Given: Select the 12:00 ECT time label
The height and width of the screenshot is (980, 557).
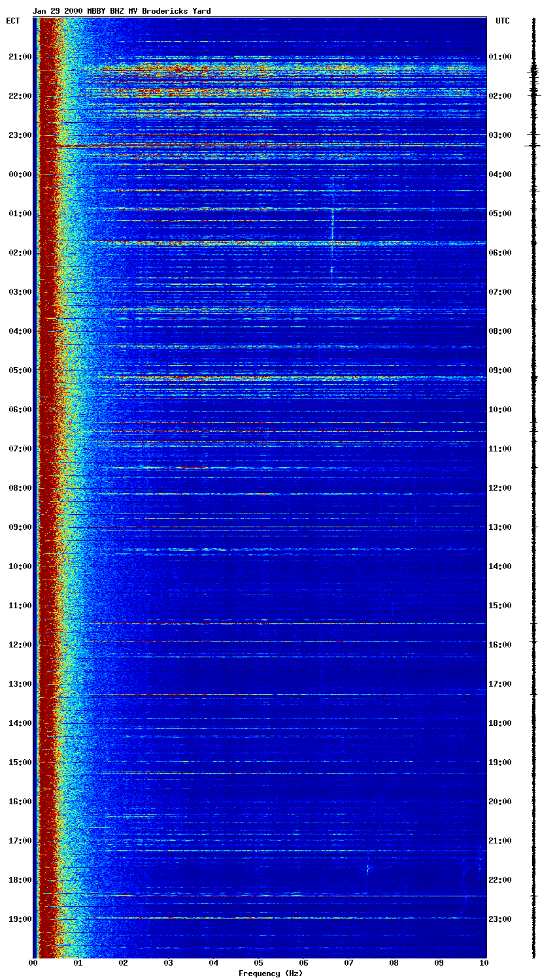Looking at the screenshot, I should 20,645.
